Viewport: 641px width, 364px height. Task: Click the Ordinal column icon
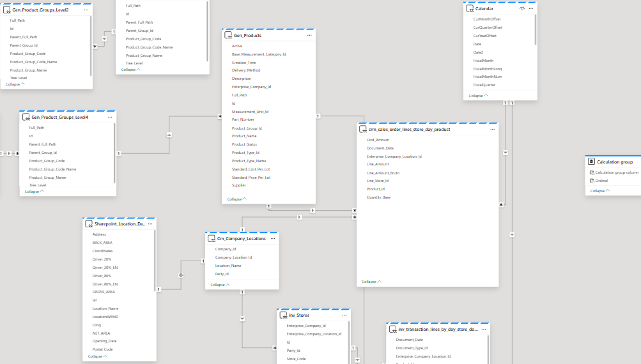point(592,181)
